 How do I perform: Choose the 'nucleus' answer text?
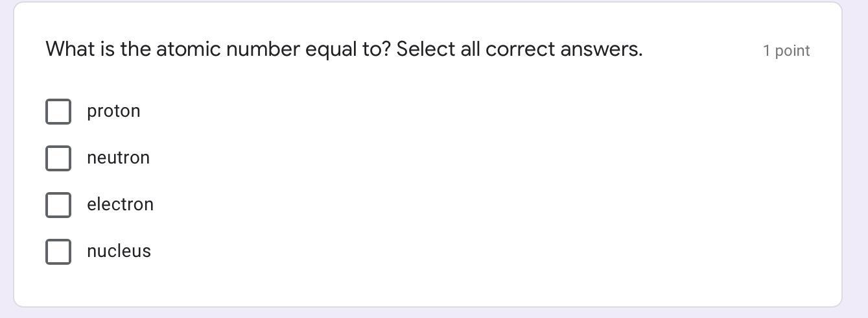click(119, 252)
